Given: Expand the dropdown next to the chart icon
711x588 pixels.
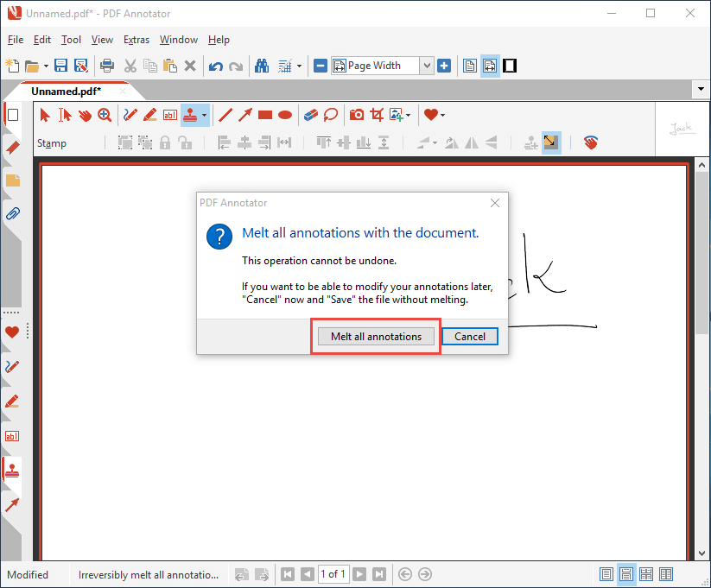Looking at the screenshot, I should click(299, 66).
